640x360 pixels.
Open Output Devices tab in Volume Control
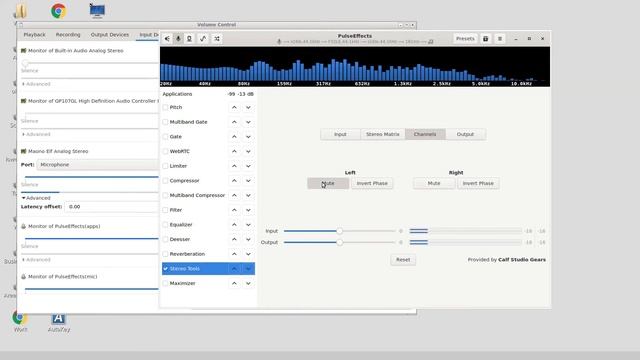pos(109,35)
